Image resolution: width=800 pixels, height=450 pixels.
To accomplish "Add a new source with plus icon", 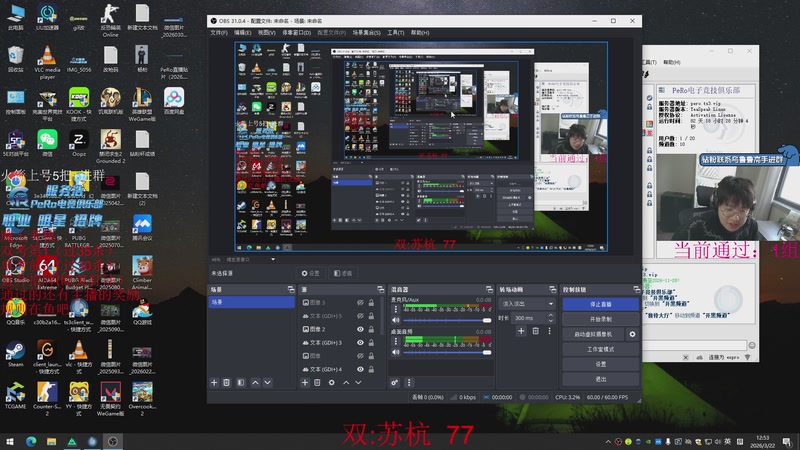I will [x=305, y=382].
